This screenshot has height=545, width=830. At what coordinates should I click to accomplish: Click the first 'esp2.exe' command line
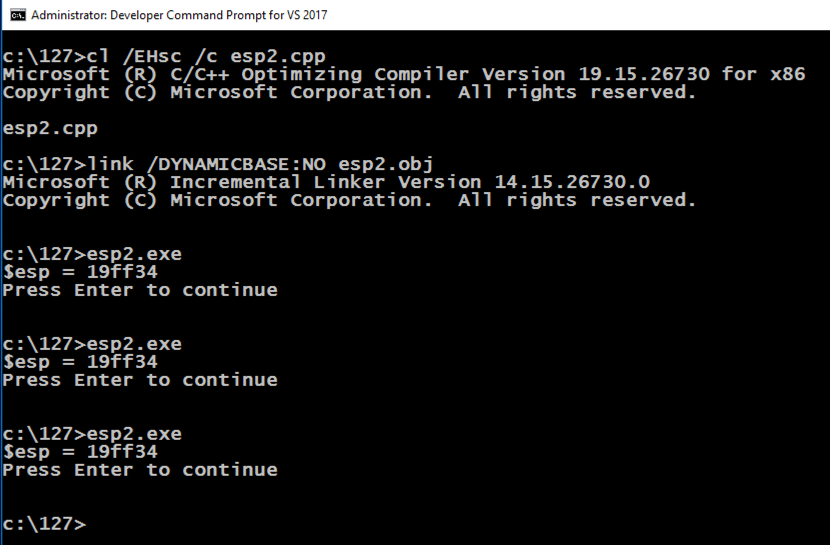pos(92,254)
